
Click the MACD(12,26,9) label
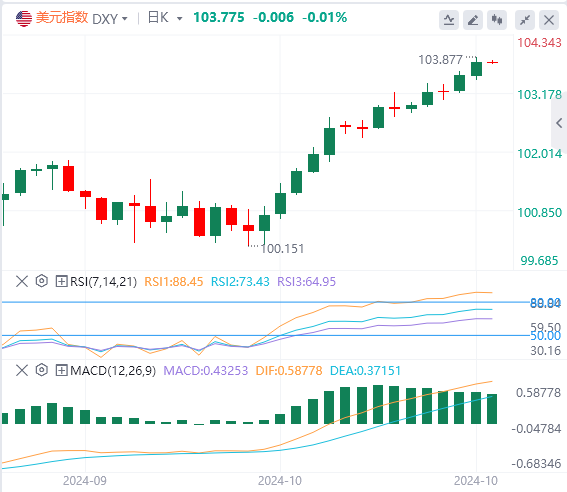click(113, 371)
